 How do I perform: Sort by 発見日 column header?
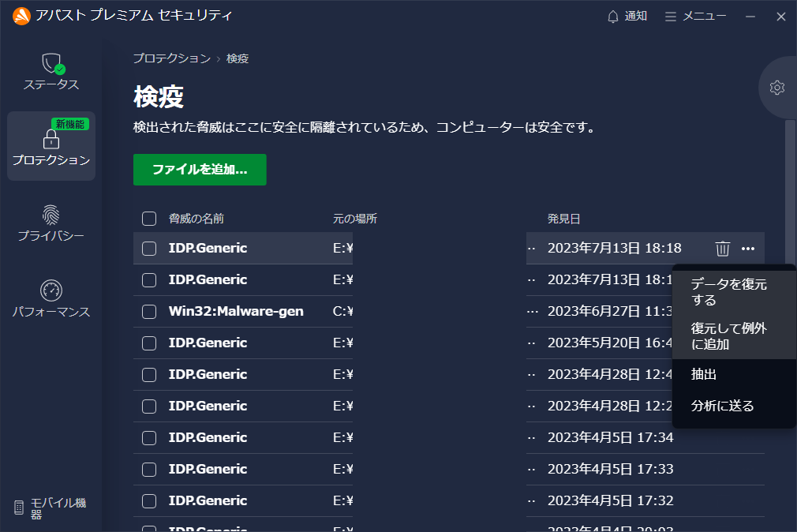click(x=563, y=219)
